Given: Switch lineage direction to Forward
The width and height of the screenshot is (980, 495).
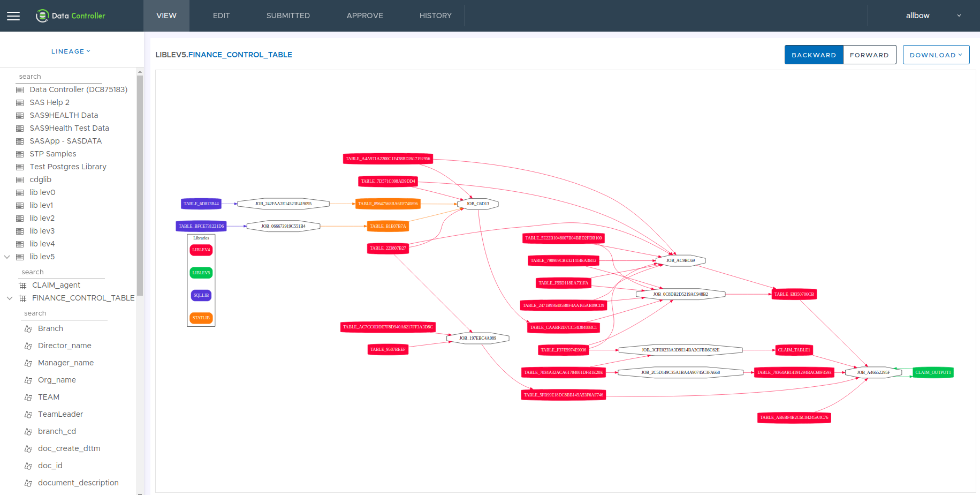Looking at the screenshot, I should click(x=869, y=55).
